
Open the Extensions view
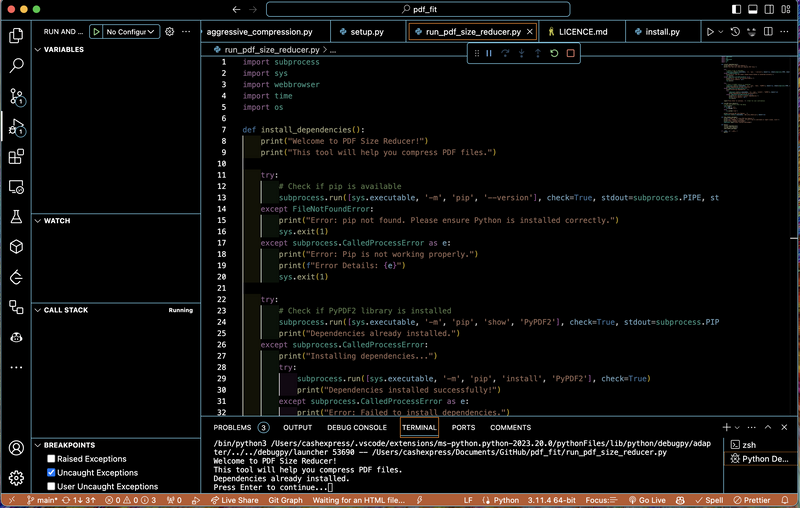coord(16,156)
